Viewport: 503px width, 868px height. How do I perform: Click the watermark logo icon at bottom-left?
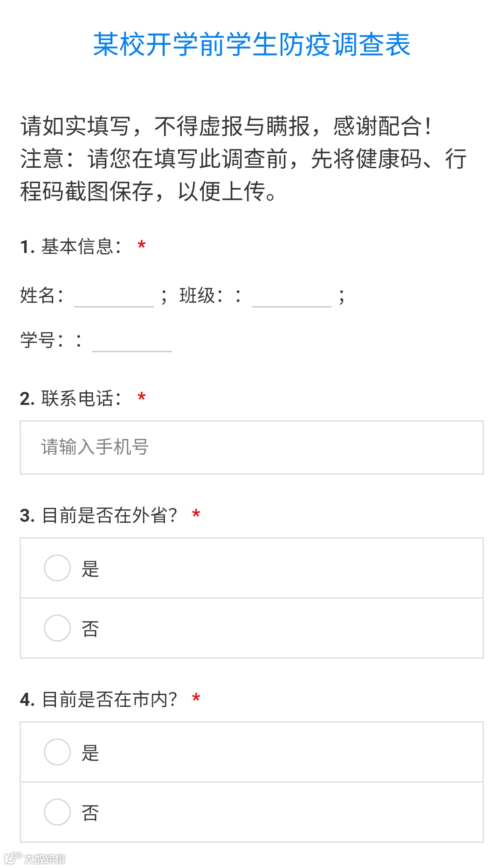click(x=13, y=858)
